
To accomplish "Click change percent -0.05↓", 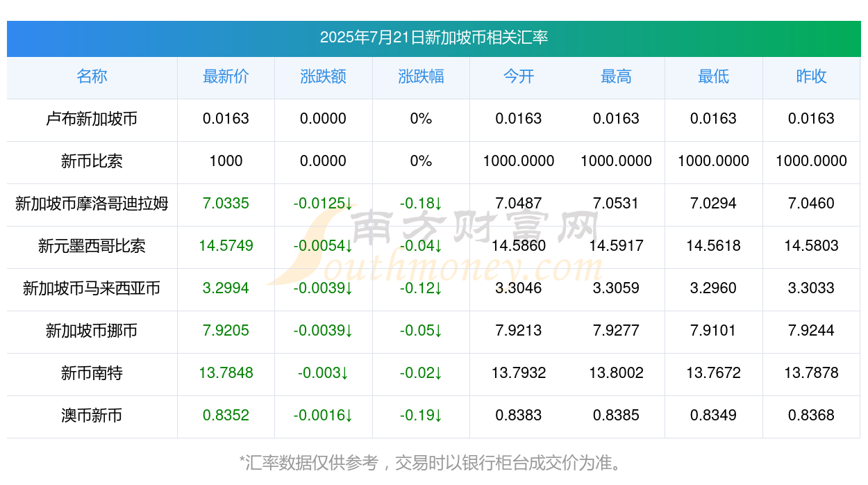I will (x=421, y=331).
